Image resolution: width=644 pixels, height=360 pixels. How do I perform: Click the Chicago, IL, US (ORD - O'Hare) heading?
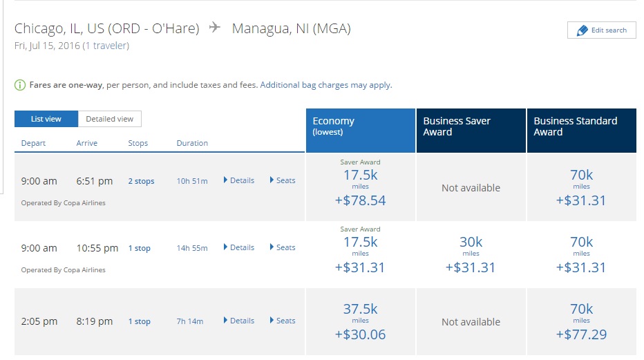[x=107, y=28]
